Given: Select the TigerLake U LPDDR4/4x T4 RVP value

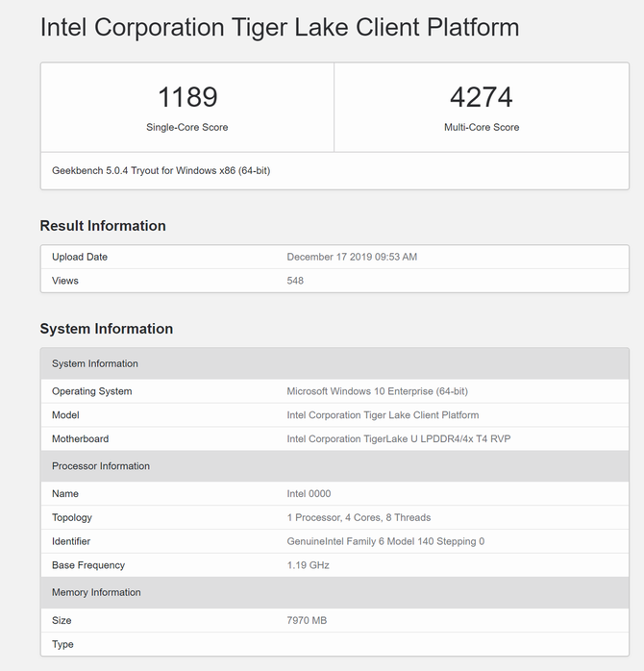Looking at the screenshot, I should [398, 438].
